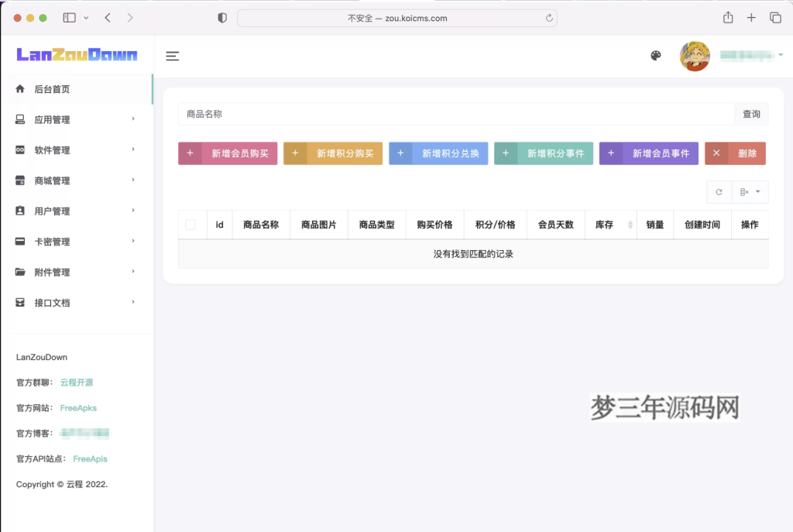Click the 附件管理 folder icon
The width and height of the screenshot is (793, 532).
pyautogui.click(x=19, y=272)
